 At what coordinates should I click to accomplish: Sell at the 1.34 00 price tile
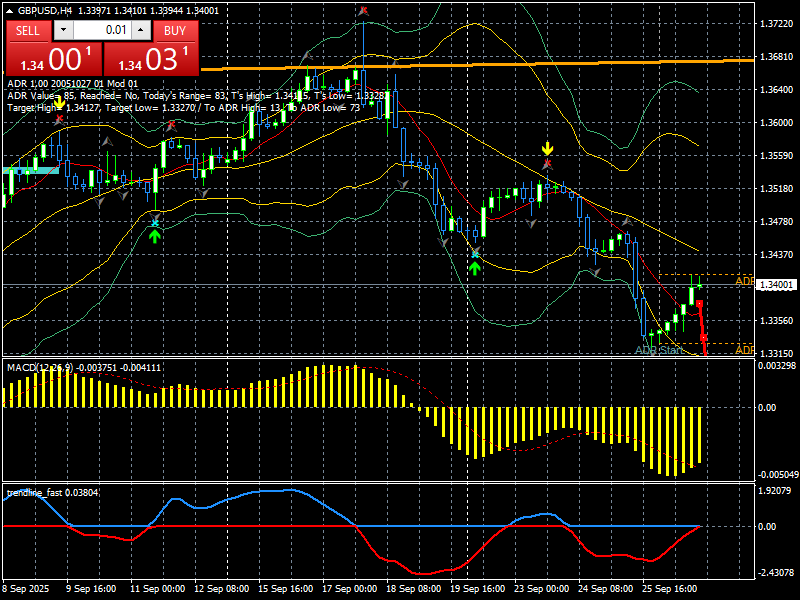pos(54,59)
